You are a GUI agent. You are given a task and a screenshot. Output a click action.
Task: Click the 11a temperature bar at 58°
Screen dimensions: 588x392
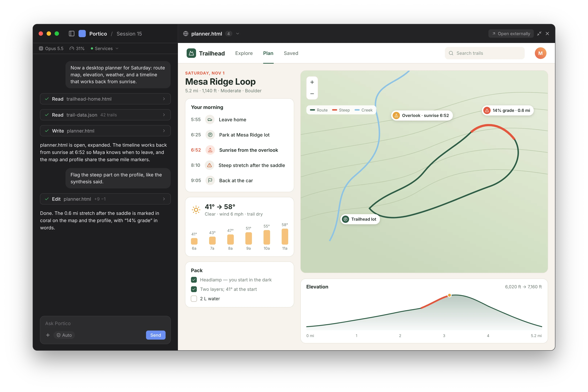285,237
